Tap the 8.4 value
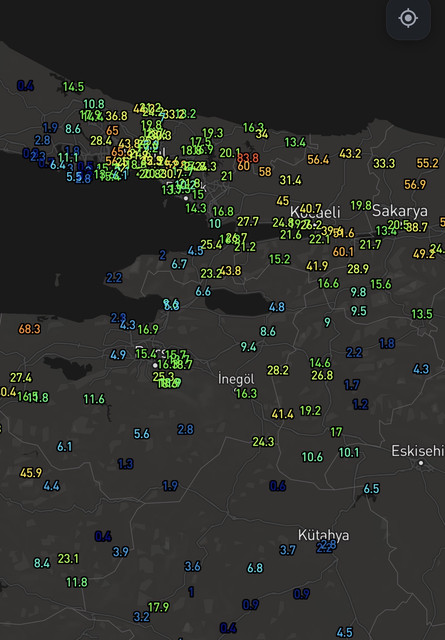Screen dimensions: 445x640 click(x=42, y=564)
